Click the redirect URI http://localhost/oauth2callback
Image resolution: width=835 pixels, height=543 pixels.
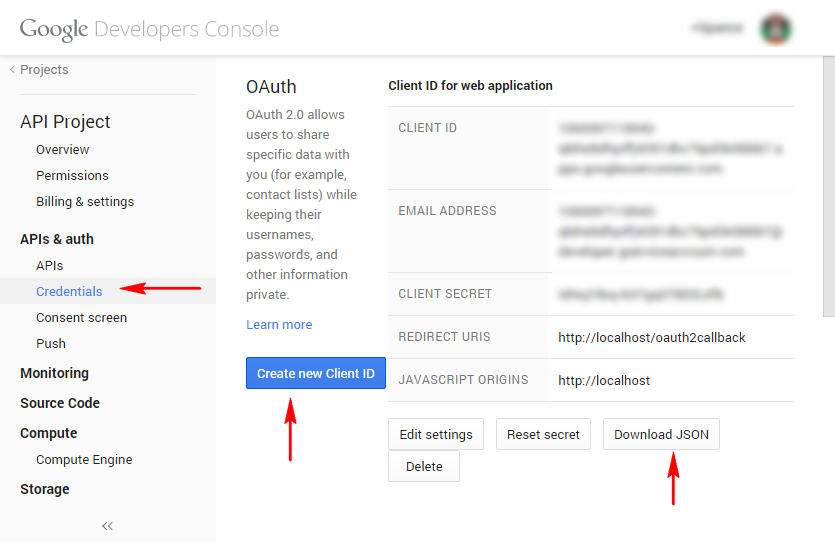(652, 338)
